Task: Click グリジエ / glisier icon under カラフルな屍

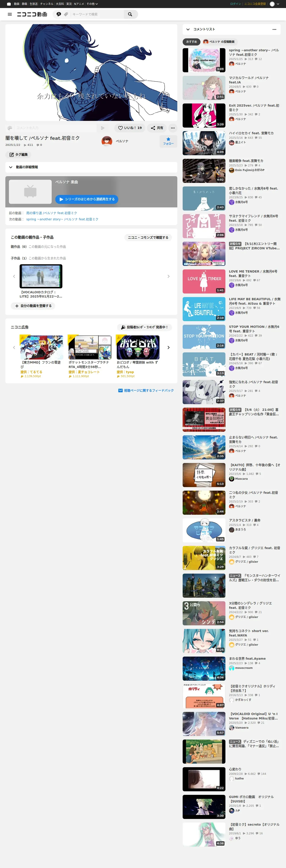Action: pos(231,562)
